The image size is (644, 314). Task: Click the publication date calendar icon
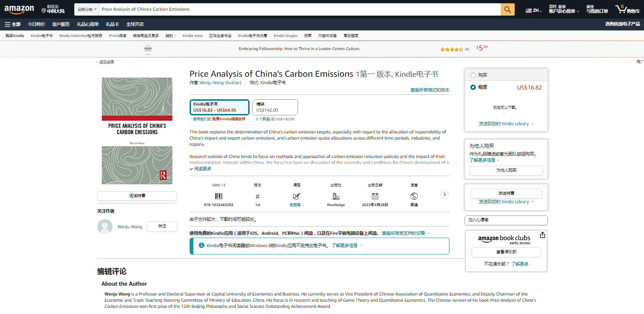(x=375, y=196)
